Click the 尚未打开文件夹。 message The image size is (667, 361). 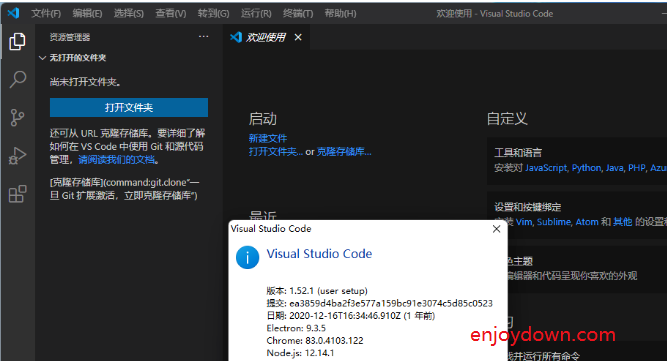pyautogui.click(x=85, y=82)
